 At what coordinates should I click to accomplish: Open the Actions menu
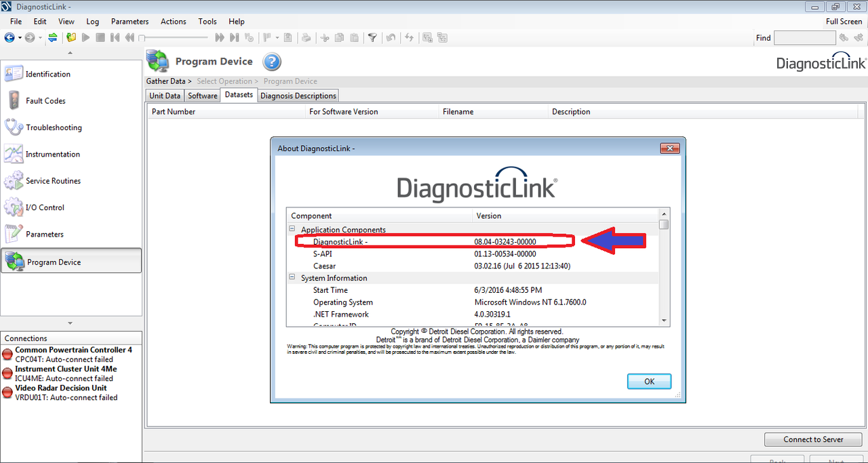pyautogui.click(x=174, y=22)
